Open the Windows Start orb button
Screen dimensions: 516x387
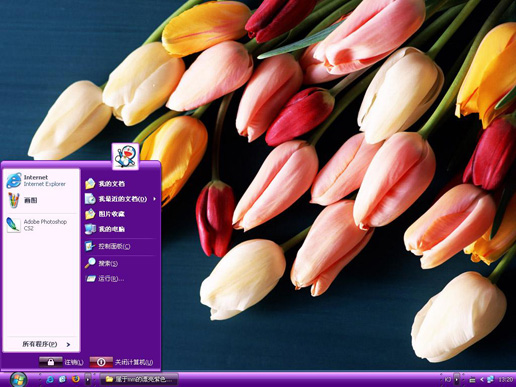pos(18,380)
